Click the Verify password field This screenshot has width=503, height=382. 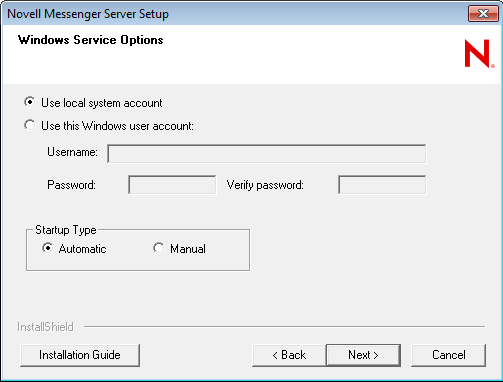382,185
